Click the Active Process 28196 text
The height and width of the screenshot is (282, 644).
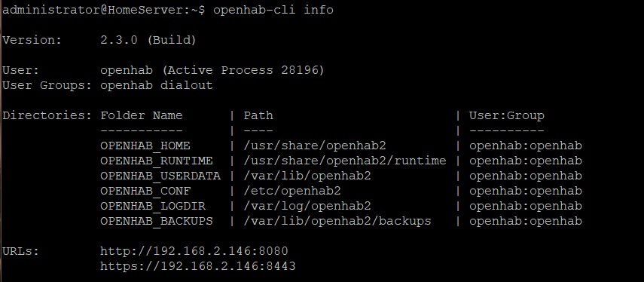243,71
